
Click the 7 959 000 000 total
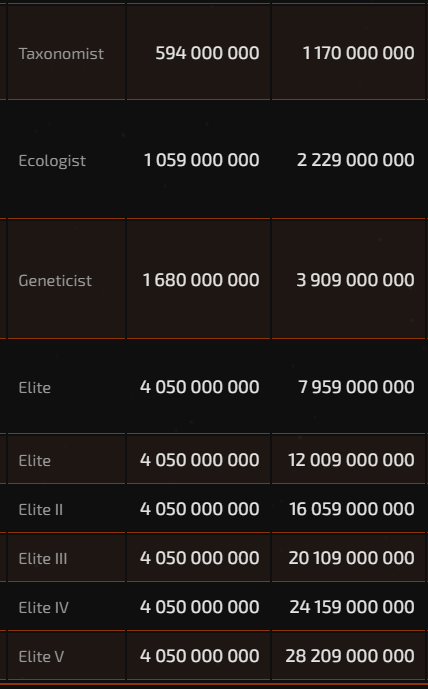click(x=356, y=387)
